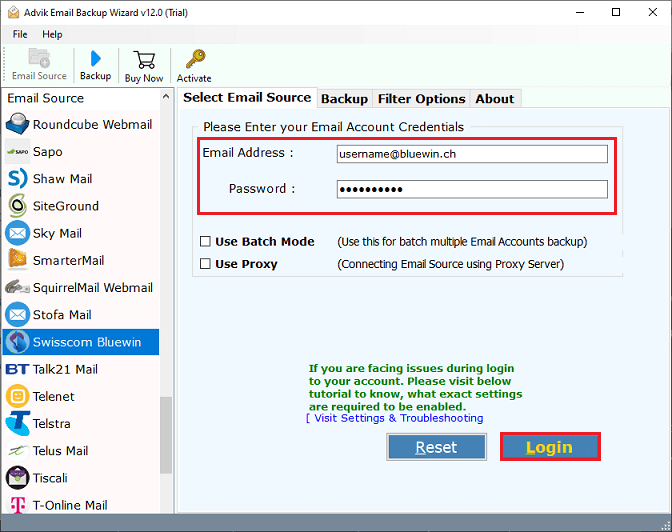Screen dimensions: 672x532
Task: Select the Tiscali list entry text
Action: 50,478
